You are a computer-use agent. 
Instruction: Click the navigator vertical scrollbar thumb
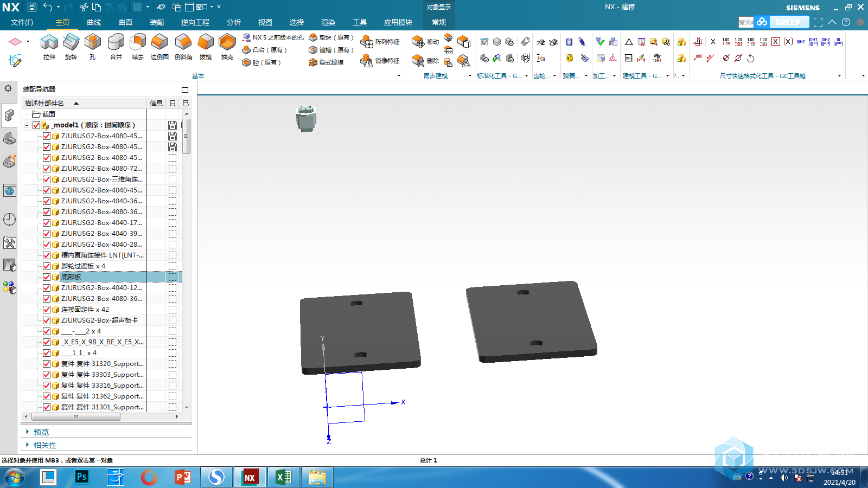coord(187,136)
